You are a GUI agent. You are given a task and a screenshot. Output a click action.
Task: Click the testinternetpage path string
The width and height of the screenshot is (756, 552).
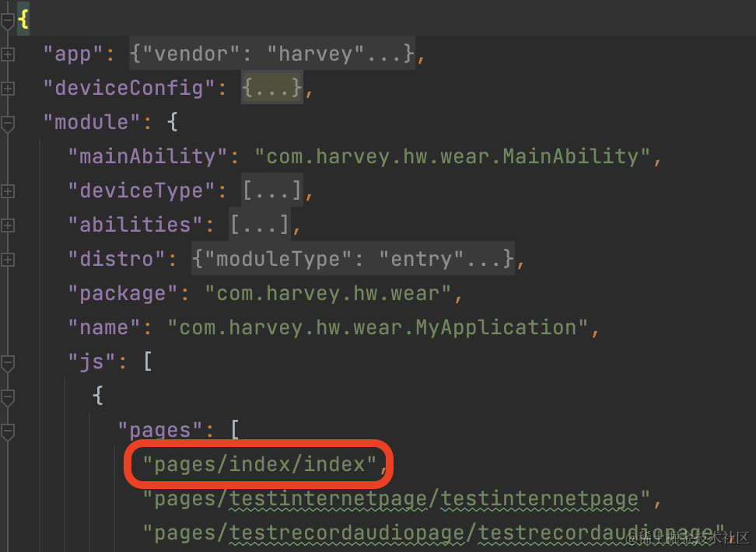397,499
